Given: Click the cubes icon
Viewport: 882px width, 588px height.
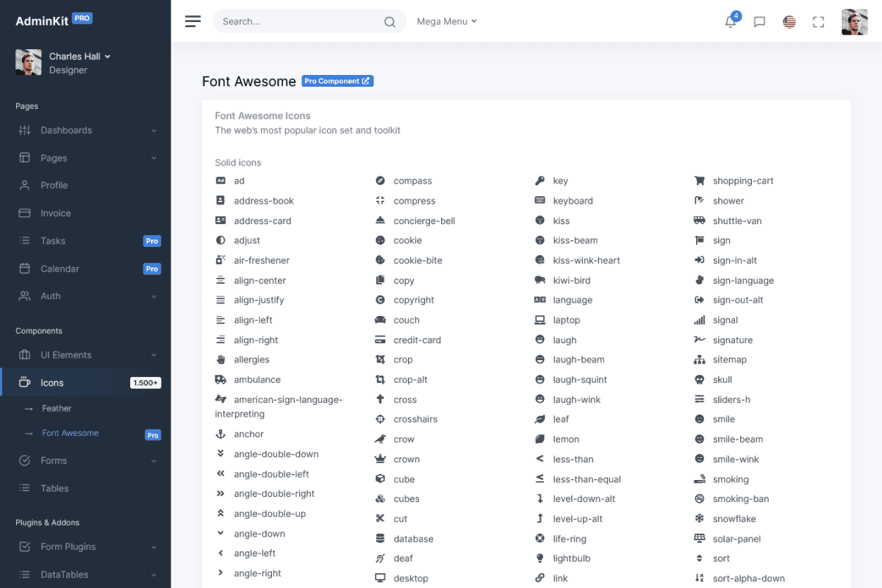Looking at the screenshot, I should 380,499.
